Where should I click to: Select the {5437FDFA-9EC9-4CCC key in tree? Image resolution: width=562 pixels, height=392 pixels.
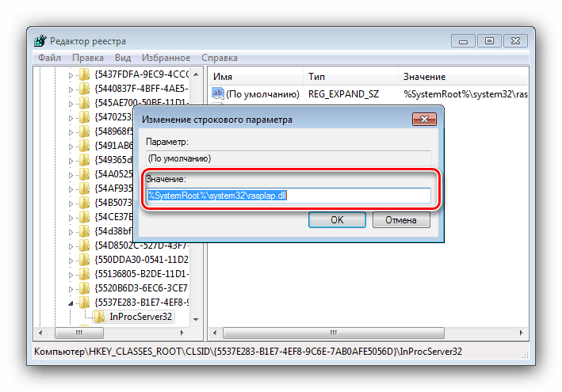pos(142,74)
